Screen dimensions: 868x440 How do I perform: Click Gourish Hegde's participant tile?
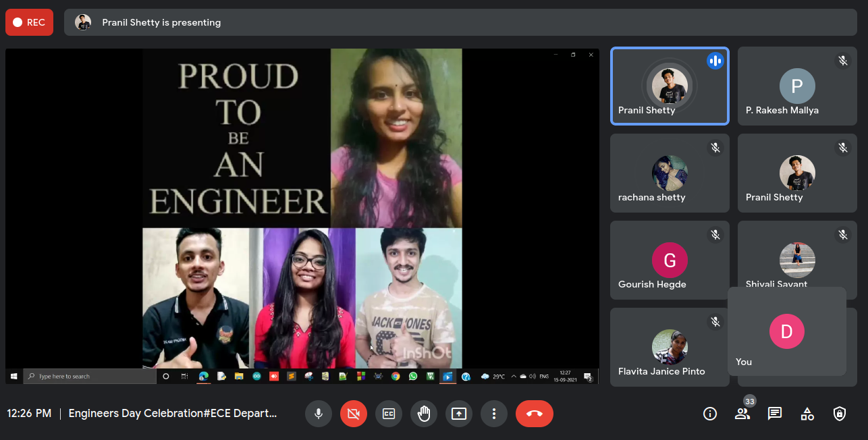point(670,260)
